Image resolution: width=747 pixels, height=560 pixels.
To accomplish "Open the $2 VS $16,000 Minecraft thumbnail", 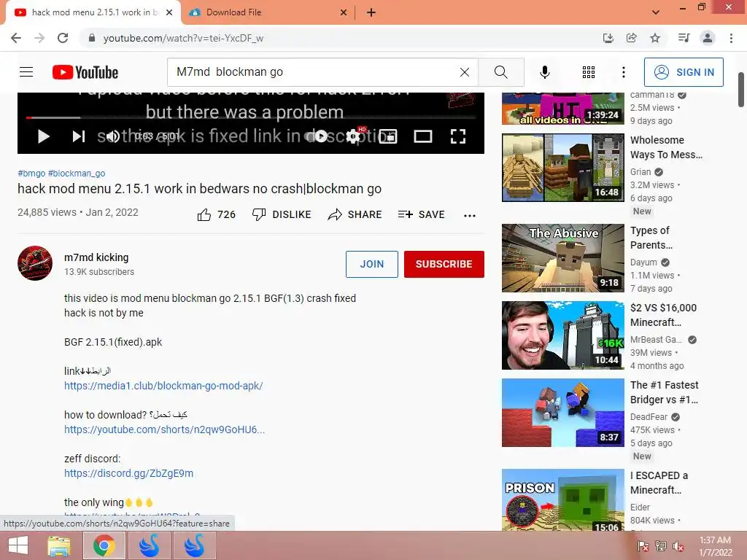I will [x=562, y=335].
